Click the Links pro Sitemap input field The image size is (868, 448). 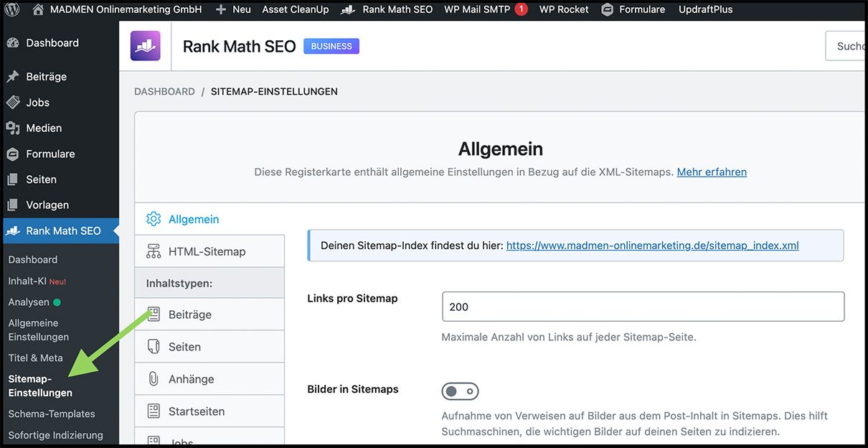tap(643, 307)
